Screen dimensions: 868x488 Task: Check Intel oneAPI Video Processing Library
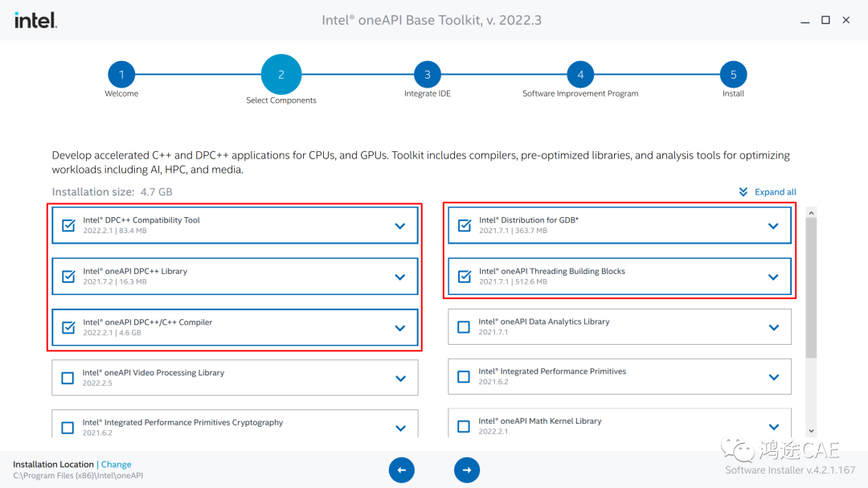(68, 378)
